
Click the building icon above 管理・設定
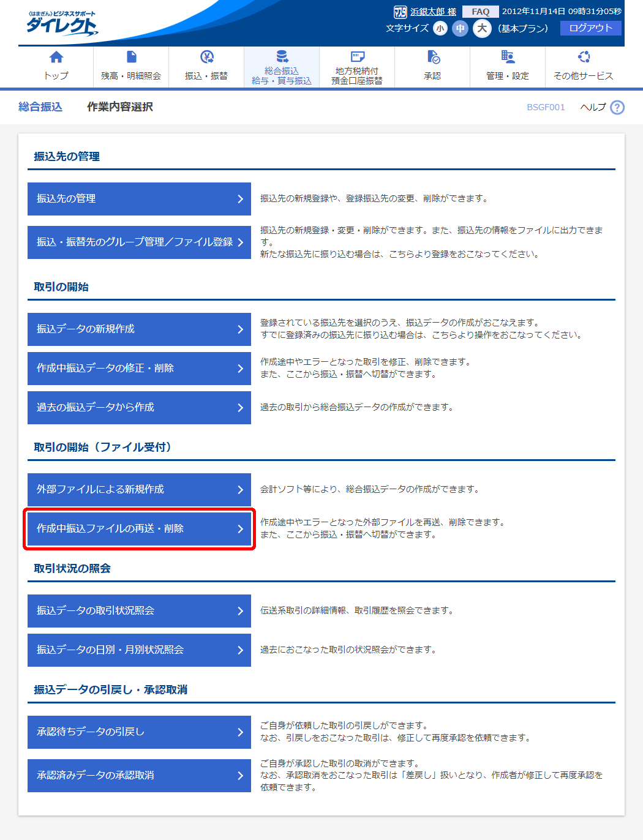508,57
